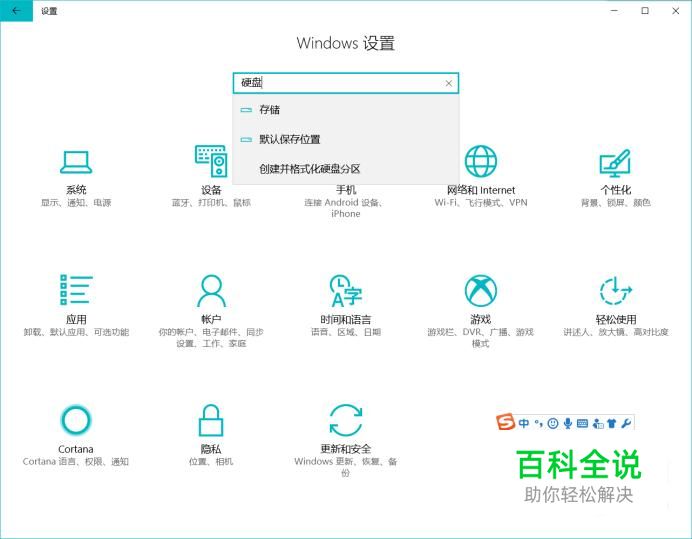Select the 创建并格式化硬盘分区 suggestion
692x539 pixels.
346,169
